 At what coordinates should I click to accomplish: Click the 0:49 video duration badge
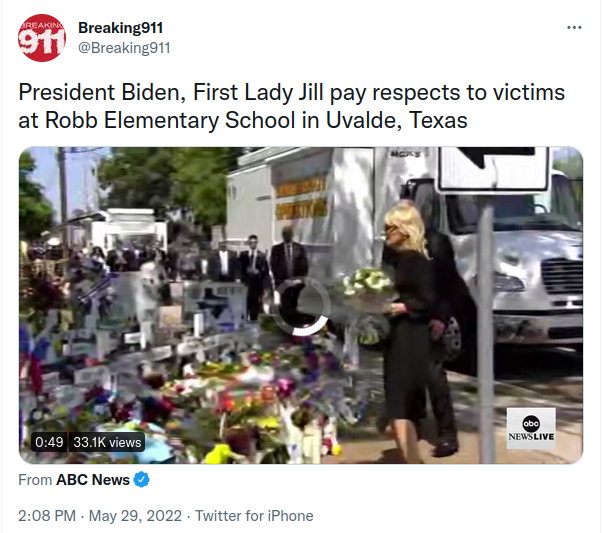(x=49, y=442)
